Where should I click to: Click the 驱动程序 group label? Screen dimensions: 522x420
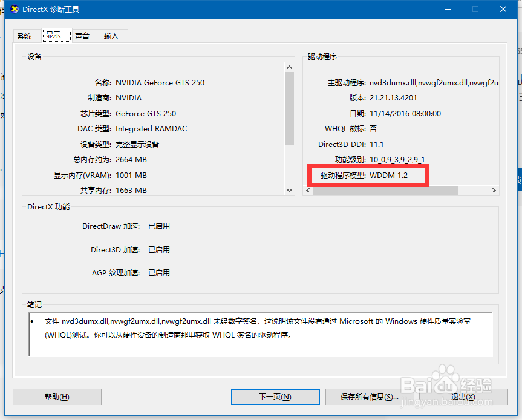(x=322, y=57)
